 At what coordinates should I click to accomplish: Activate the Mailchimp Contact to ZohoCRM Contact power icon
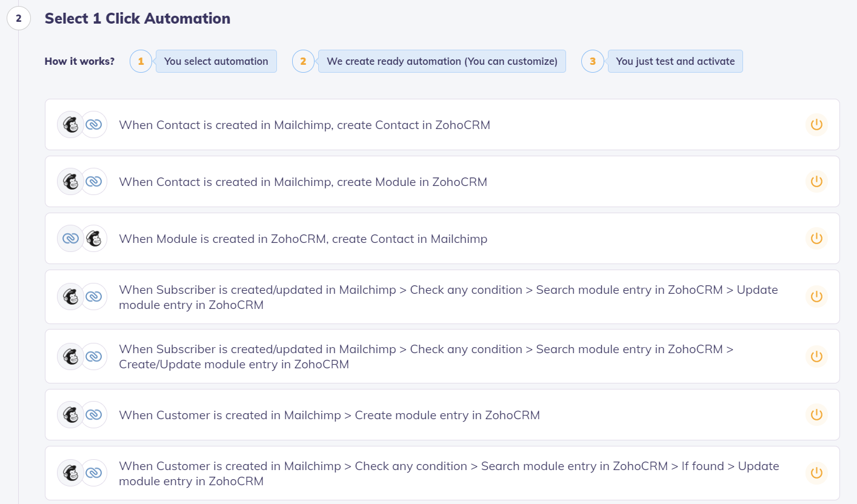(816, 125)
